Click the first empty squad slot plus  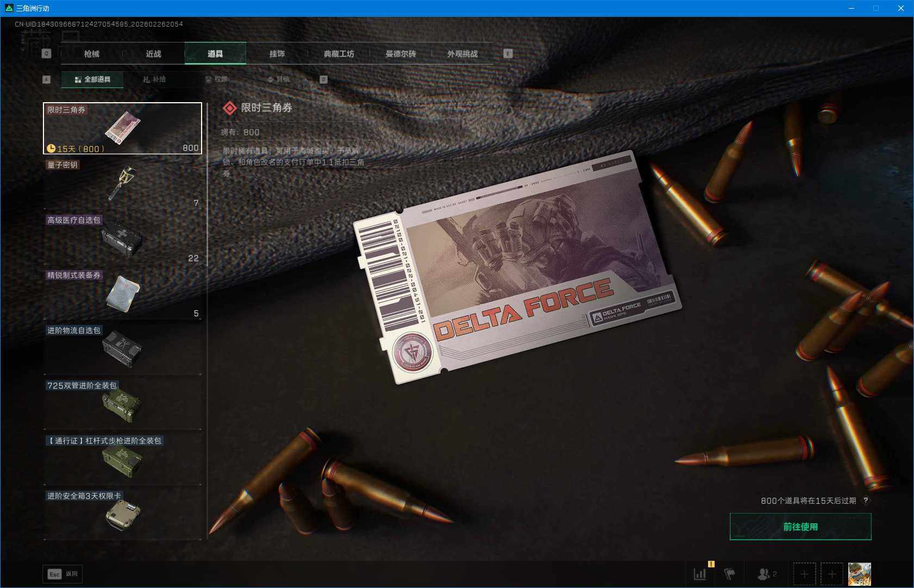(x=804, y=574)
